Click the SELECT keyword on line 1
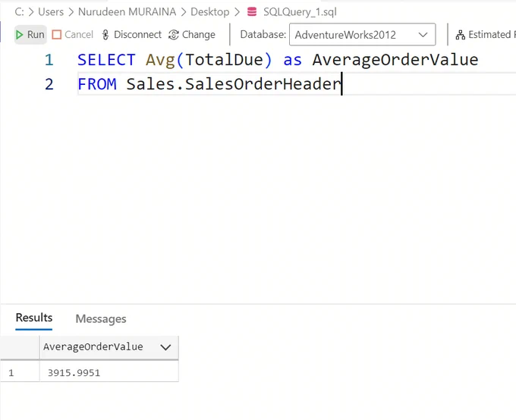Image resolution: width=516 pixels, height=420 pixels. pyautogui.click(x=106, y=60)
